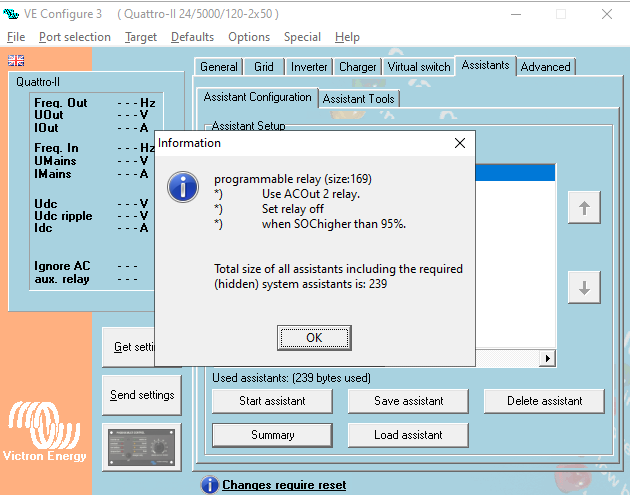Click the Send settings button

pos(142,395)
